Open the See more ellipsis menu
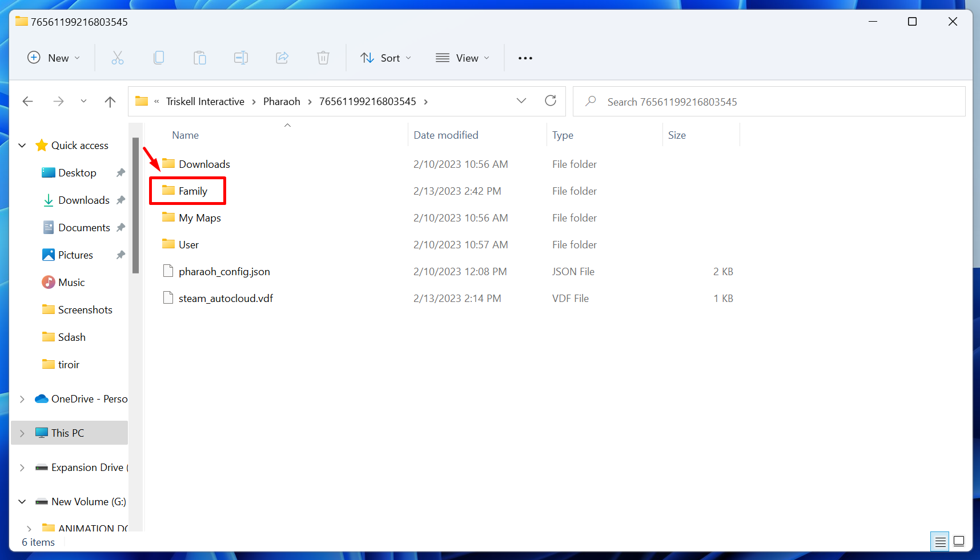The height and width of the screenshot is (560, 980). coord(525,58)
